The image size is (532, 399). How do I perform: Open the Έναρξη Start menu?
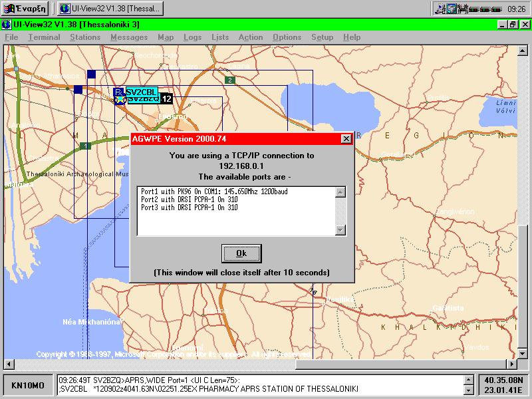click(25, 9)
